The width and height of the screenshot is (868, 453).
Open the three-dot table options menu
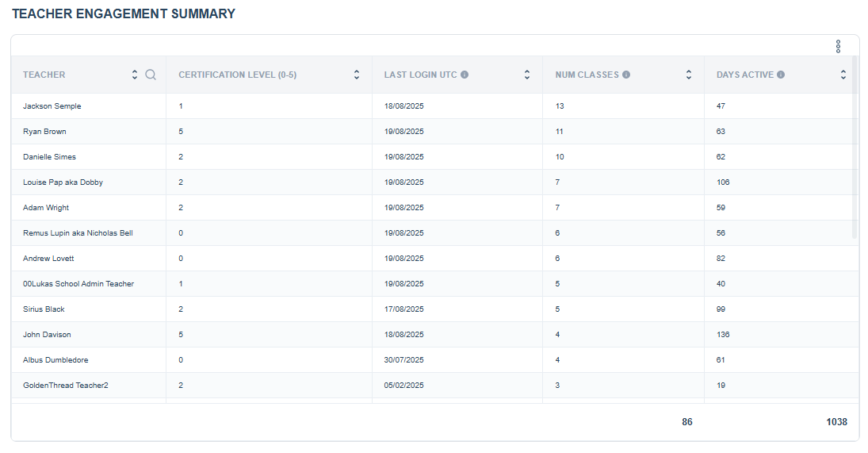click(x=838, y=47)
